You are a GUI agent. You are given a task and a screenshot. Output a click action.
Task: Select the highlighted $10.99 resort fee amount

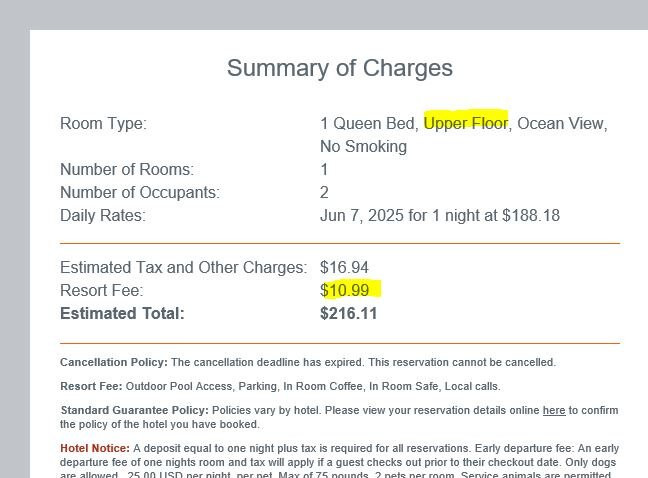pos(351,290)
